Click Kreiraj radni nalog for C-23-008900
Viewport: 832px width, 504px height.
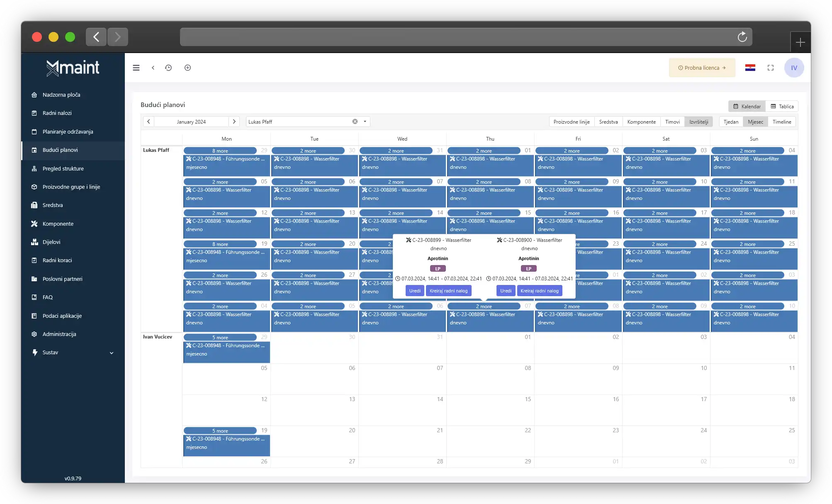pos(540,291)
